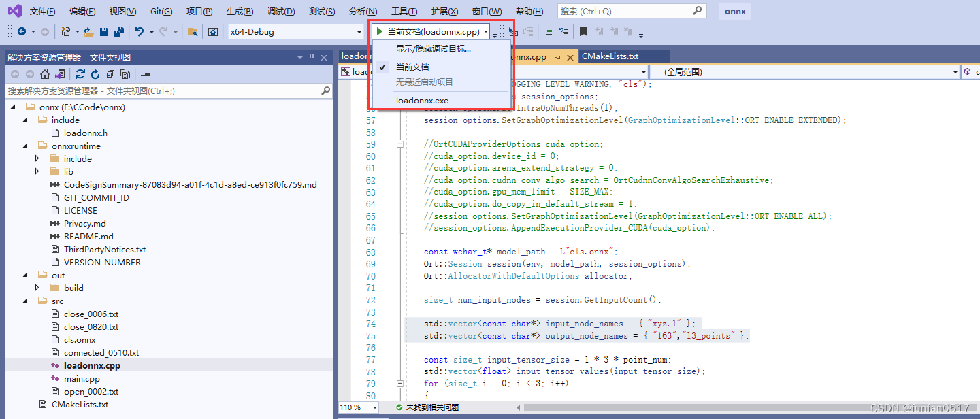980x419 pixels.
Task: Click the navigate backward arrow in main toolbar
Action: [x=22, y=32]
